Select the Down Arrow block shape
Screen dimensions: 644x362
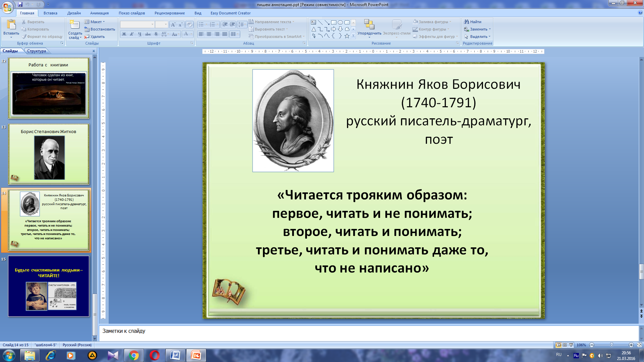tap(340, 29)
